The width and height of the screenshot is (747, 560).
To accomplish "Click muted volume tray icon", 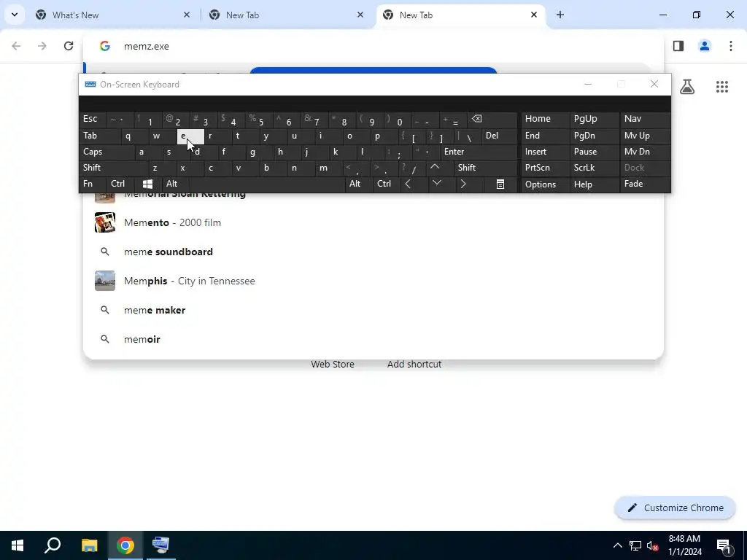I will (x=653, y=545).
